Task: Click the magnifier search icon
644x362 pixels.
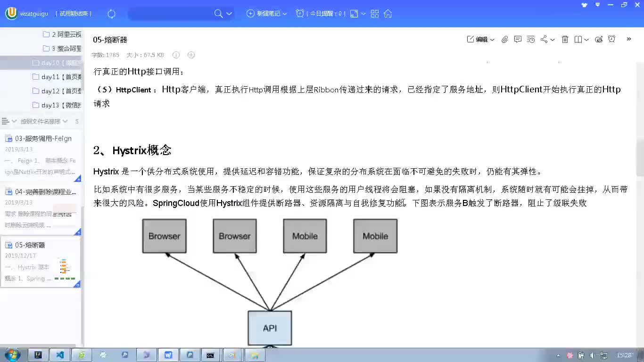Action: coord(218,14)
